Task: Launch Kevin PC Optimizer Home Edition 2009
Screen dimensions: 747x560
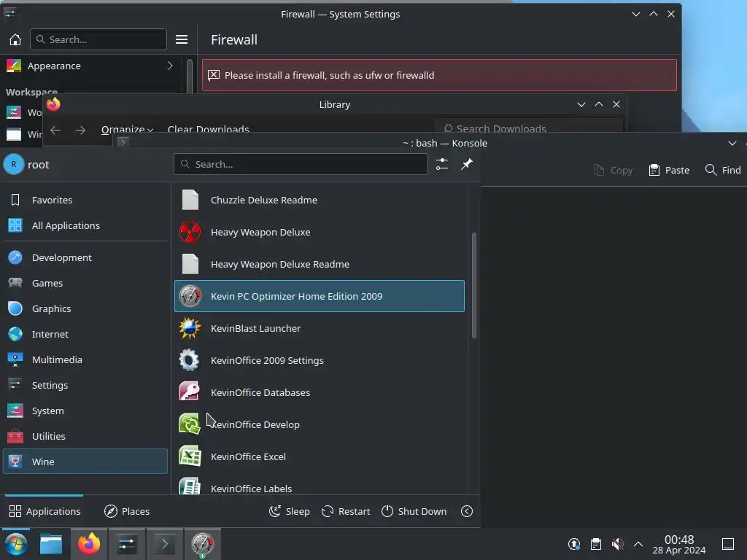Action: click(x=320, y=296)
